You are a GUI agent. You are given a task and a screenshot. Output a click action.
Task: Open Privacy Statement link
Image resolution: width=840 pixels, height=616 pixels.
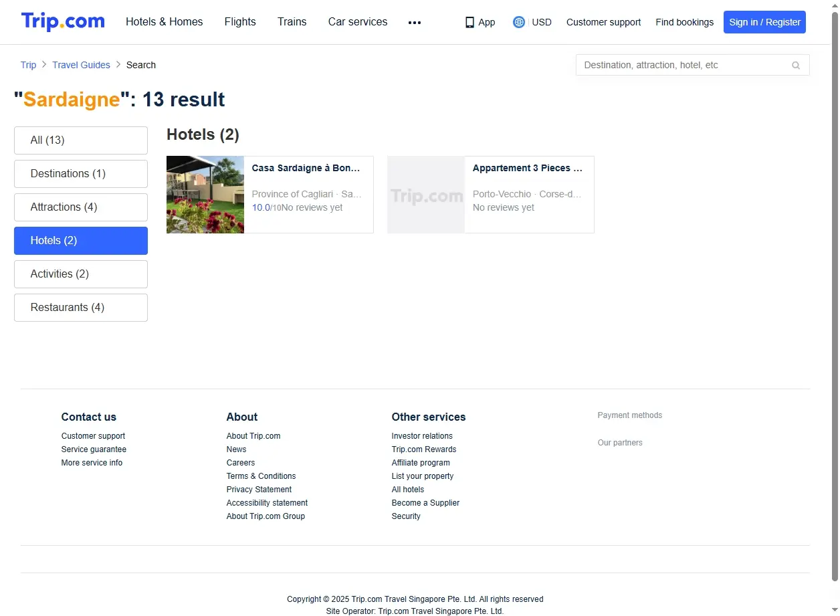pos(259,490)
